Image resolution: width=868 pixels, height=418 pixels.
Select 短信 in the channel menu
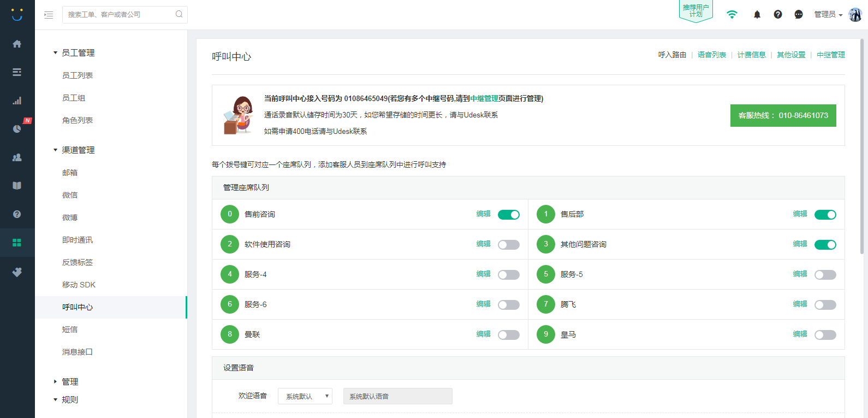coord(70,329)
